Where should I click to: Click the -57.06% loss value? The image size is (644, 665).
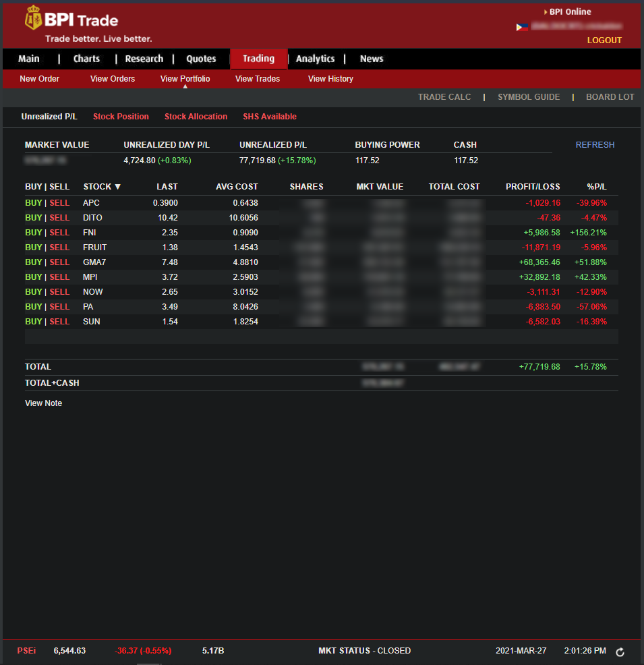(591, 307)
